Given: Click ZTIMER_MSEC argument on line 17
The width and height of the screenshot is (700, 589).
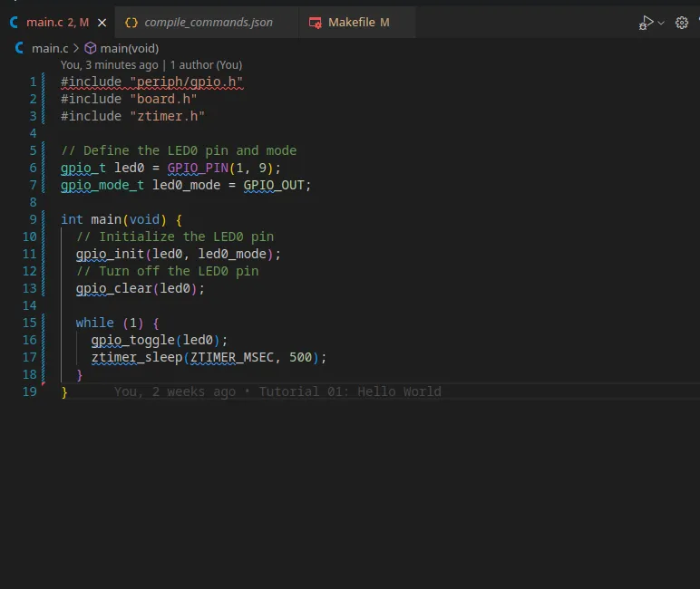Looking at the screenshot, I should pos(232,357).
